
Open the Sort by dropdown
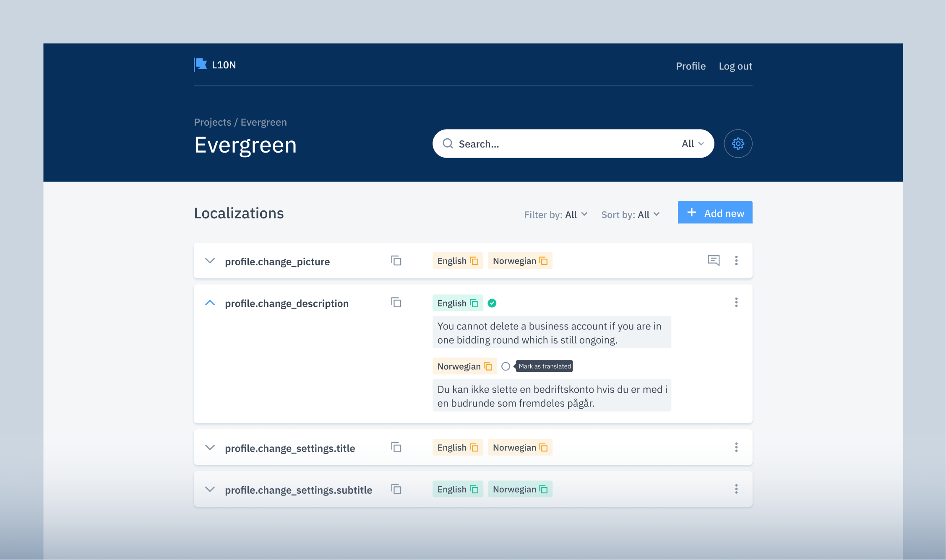(630, 214)
